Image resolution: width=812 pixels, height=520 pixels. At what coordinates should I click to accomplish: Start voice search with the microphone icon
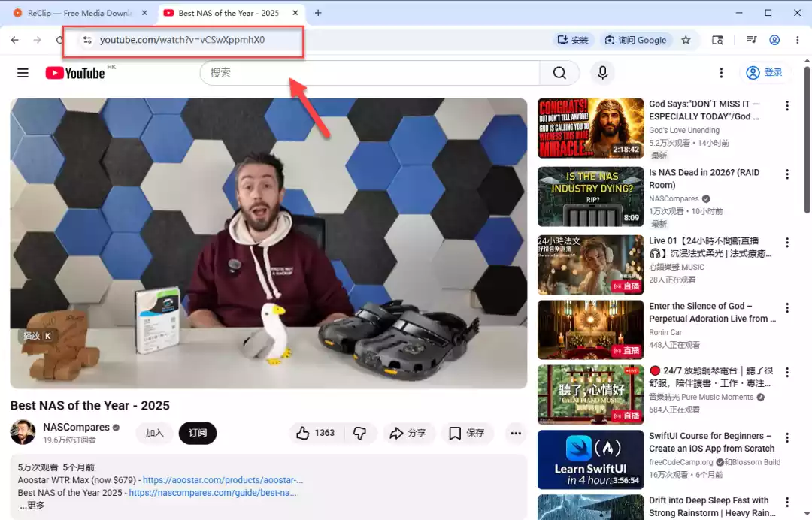(602, 72)
